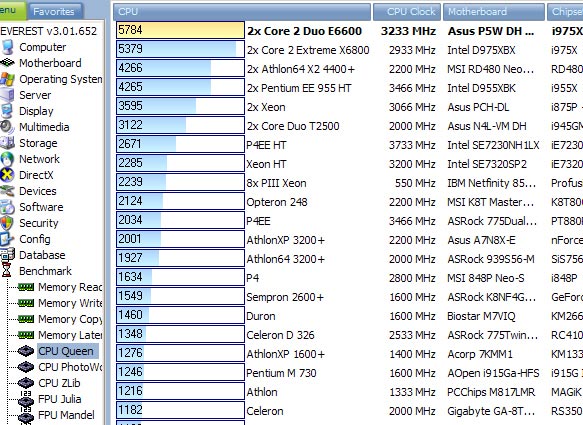Click the Storage drive icon
This screenshot has width=583, height=425.
pos(7,143)
